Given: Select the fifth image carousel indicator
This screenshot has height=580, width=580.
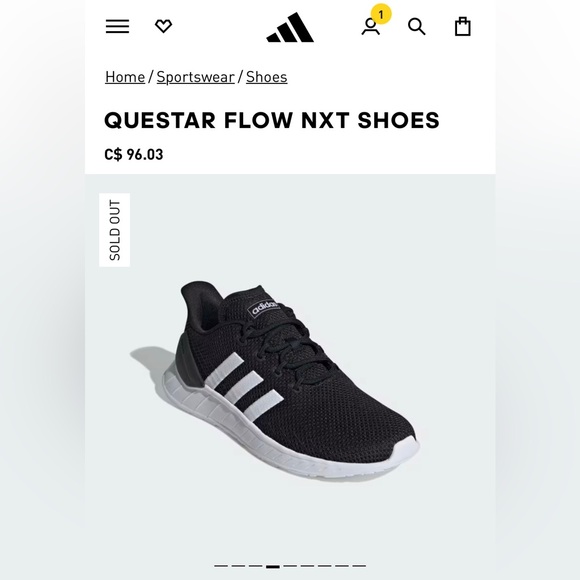Looking at the screenshot, I should [x=290, y=566].
